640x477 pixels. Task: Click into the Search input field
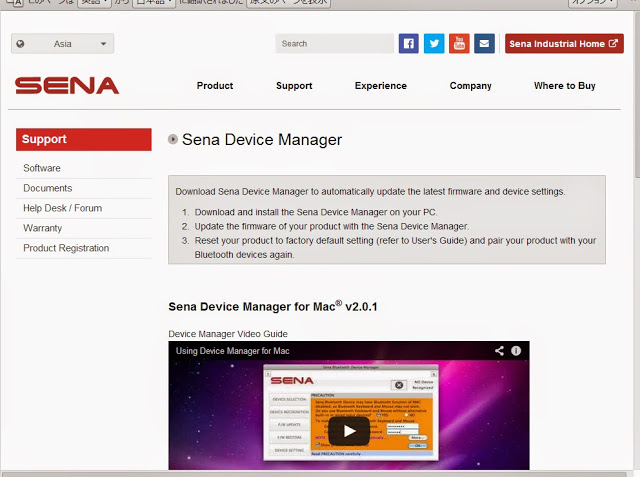coord(334,44)
